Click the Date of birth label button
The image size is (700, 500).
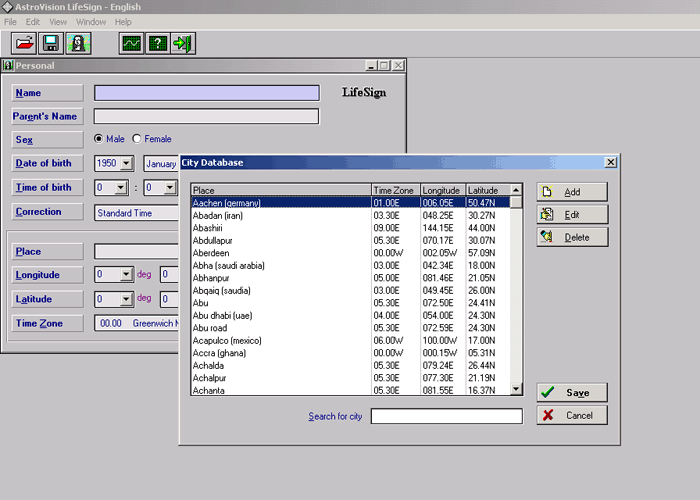point(47,163)
